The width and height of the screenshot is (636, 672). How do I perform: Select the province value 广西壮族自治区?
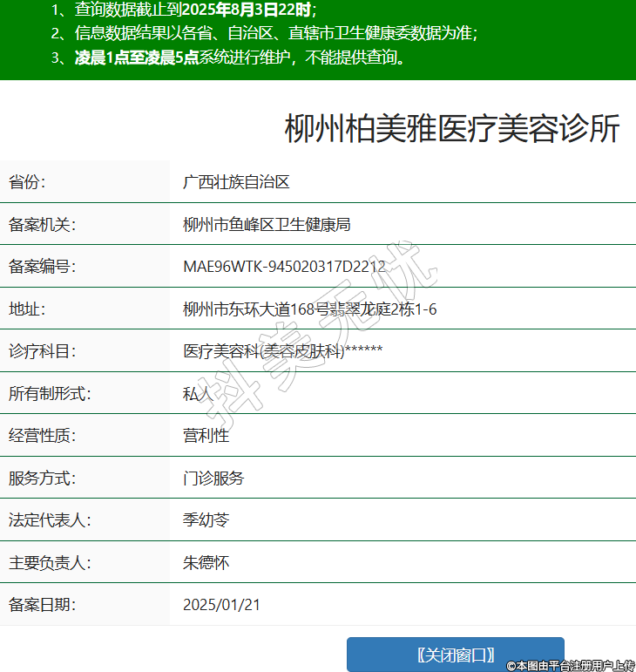point(236,182)
